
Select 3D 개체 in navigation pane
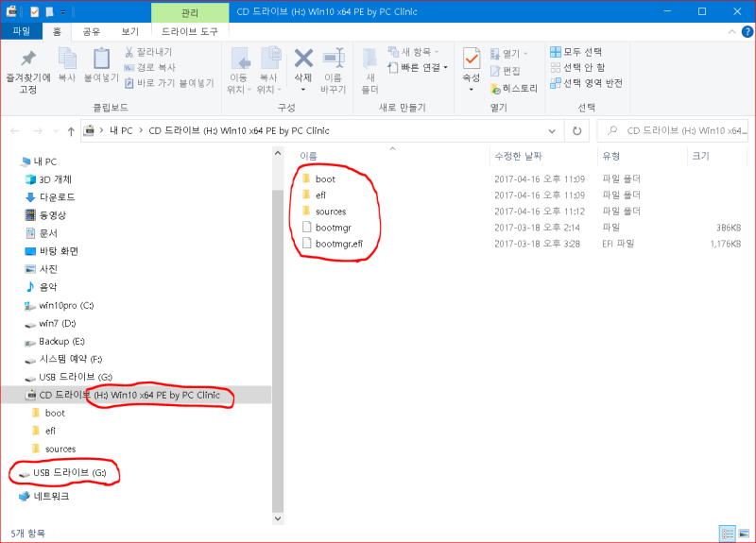click(x=48, y=179)
